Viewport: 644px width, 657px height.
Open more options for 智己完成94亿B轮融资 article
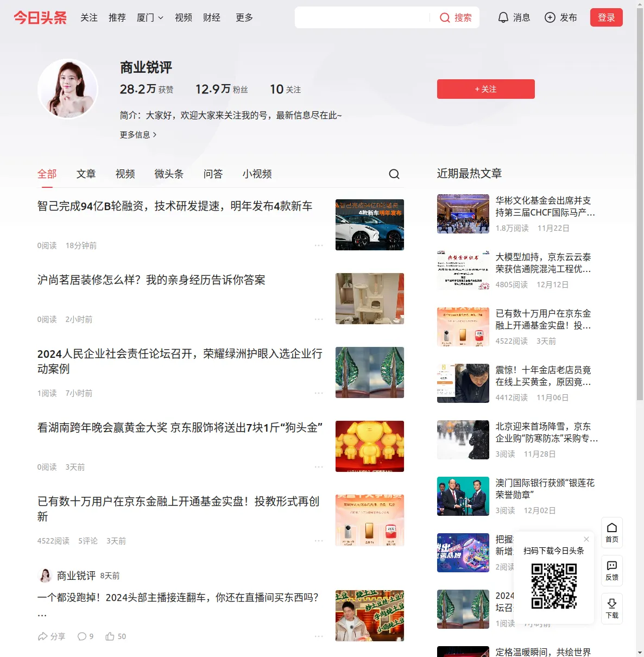point(319,245)
